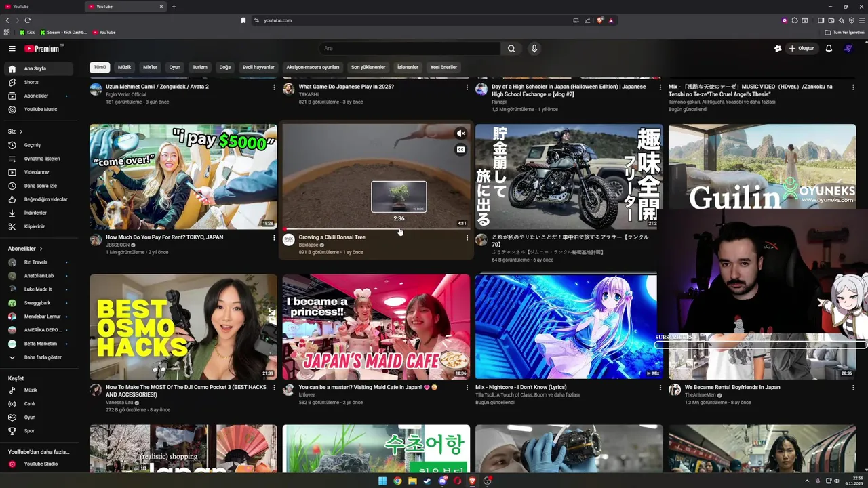Open the notifications bell

(x=829, y=49)
